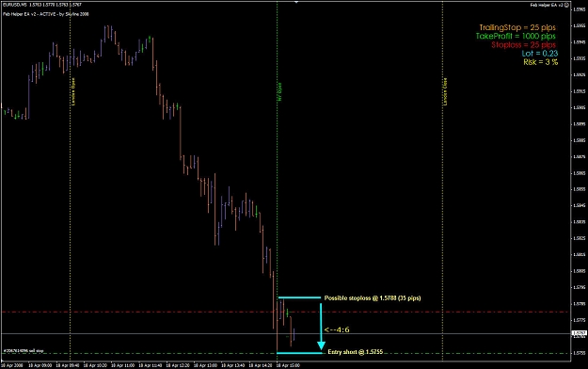Click the '18 Apr 15:00' time axis label
The width and height of the screenshot is (588, 369).
[288, 365]
